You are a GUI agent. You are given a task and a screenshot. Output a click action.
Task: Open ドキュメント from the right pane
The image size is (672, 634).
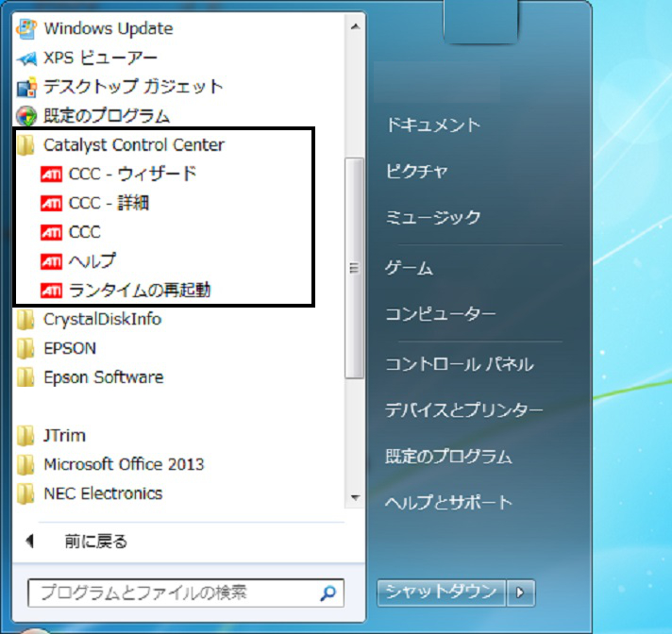[x=433, y=125]
